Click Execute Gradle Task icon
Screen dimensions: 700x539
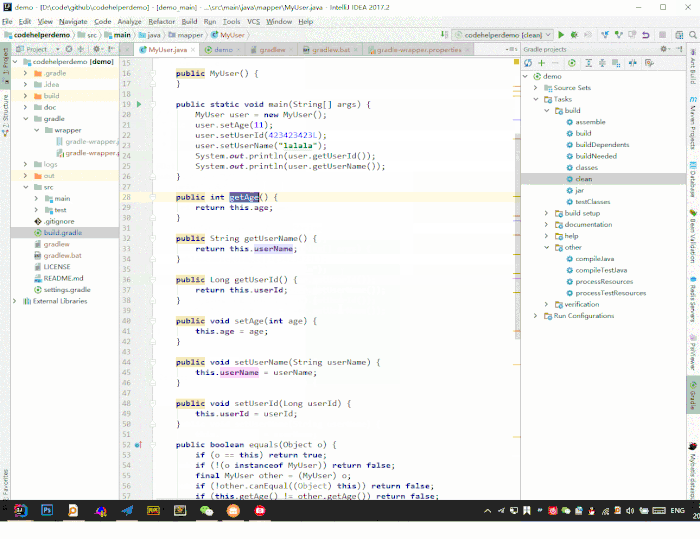pos(573,62)
